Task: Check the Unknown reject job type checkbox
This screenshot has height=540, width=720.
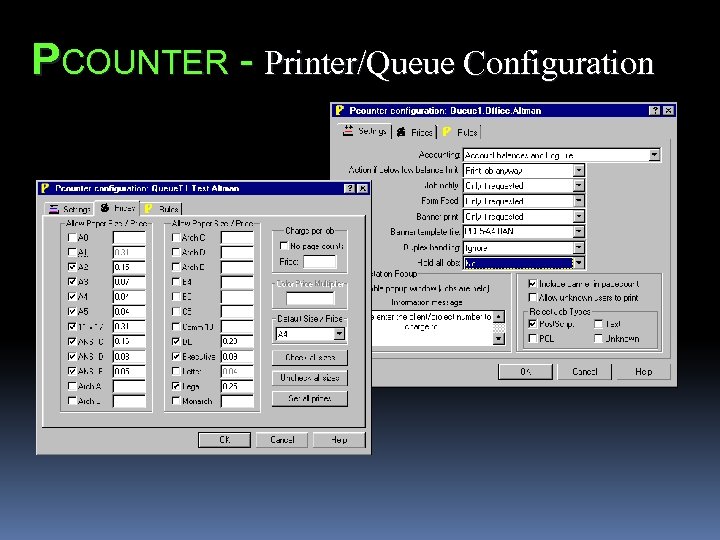Action: [x=598, y=338]
